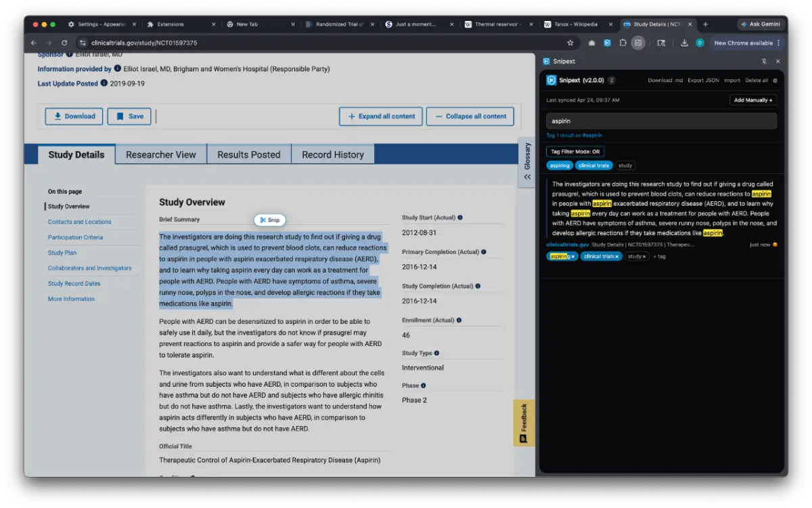Open Chrome three-dot menu
Viewport: 812px width, 508px height.
point(778,43)
